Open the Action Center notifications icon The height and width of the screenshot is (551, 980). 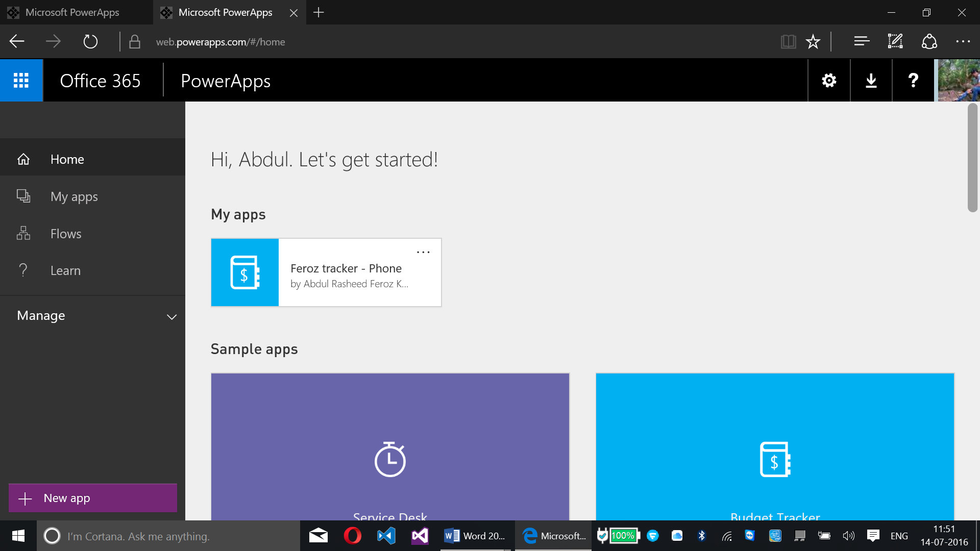point(873,536)
